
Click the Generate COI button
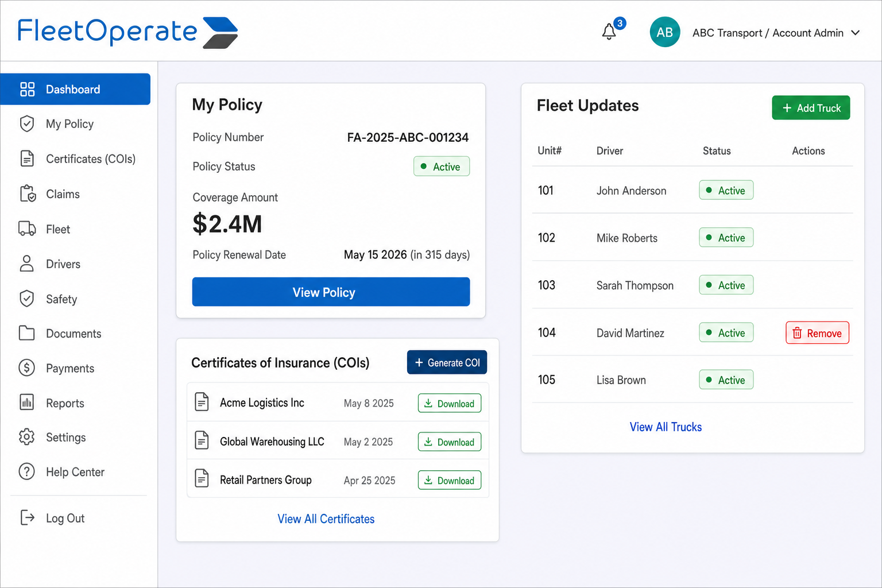(x=447, y=362)
